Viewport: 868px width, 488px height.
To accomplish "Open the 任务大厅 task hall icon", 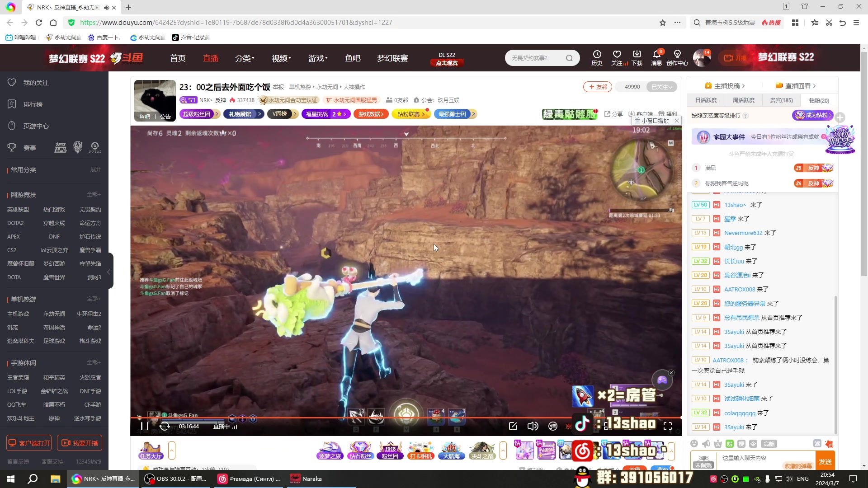I will pos(151,450).
